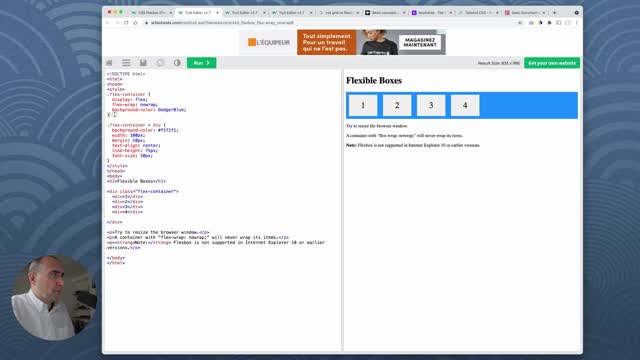Click the ad info icon at banner corner

coord(441,31)
